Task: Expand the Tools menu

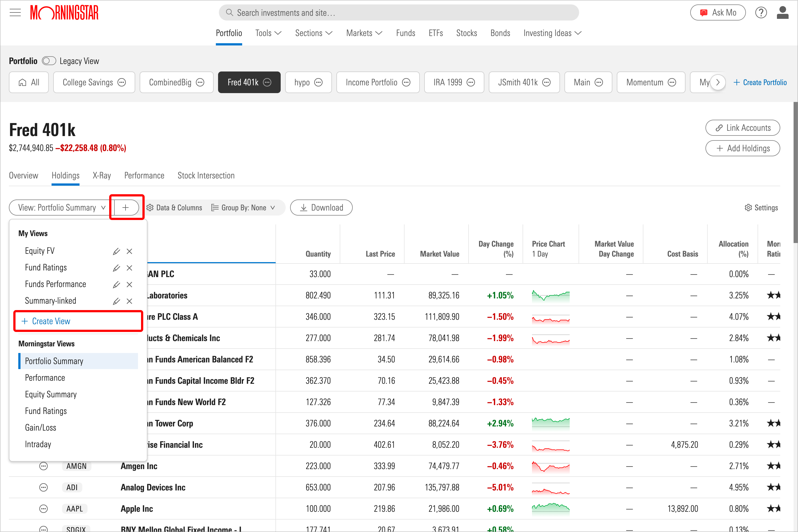Action: [x=268, y=33]
